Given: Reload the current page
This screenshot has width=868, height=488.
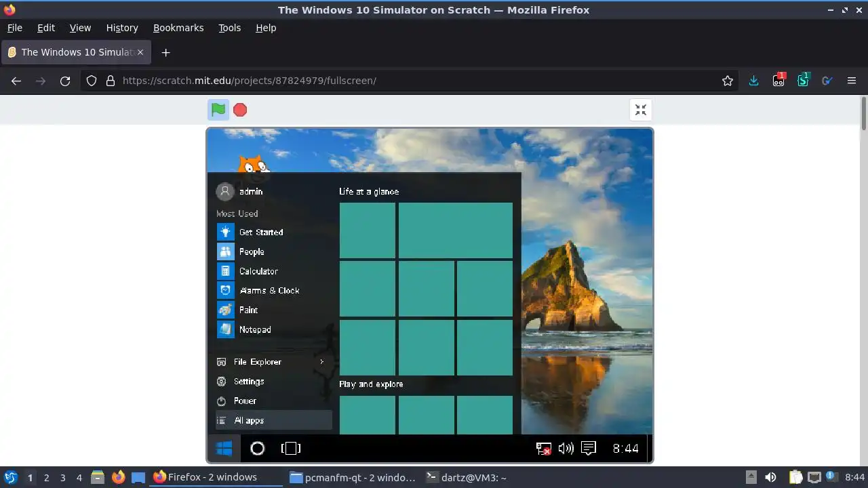Looking at the screenshot, I should (65, 81).
